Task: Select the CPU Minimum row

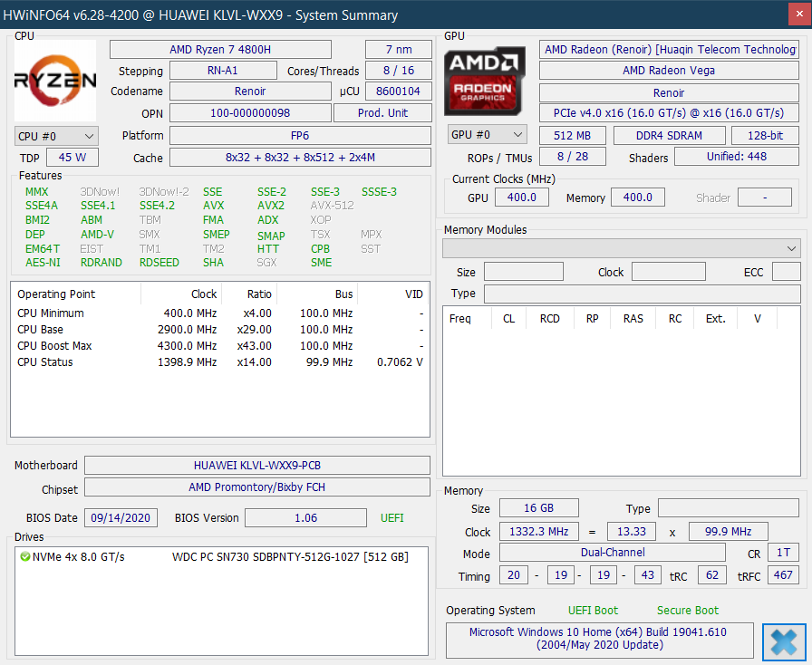Action: tap(220, 313)
